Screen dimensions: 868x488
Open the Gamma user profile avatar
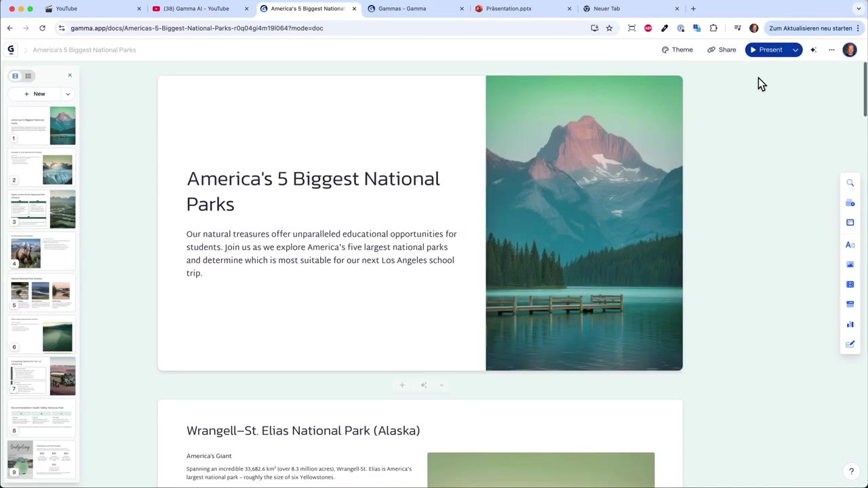(850, 49)
